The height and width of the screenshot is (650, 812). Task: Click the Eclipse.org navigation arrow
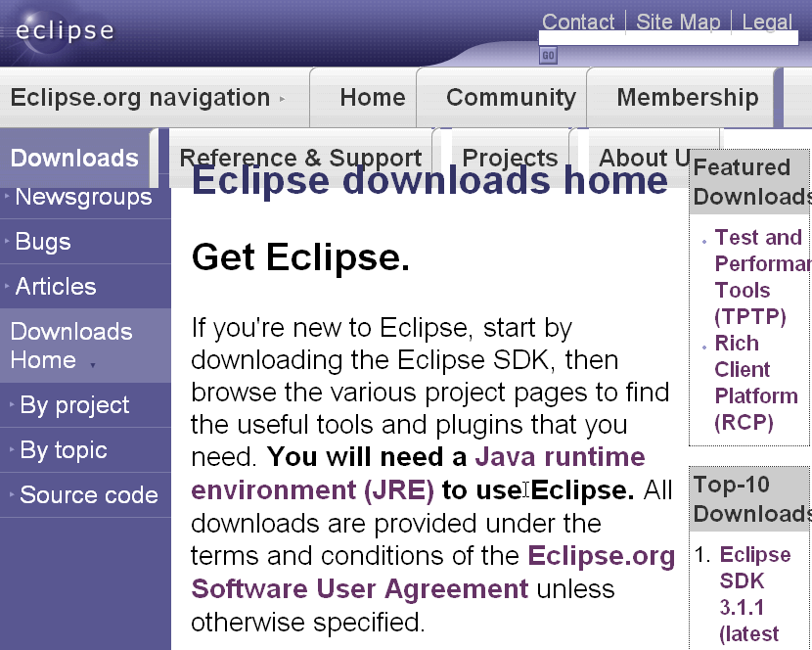pos(282,99)
